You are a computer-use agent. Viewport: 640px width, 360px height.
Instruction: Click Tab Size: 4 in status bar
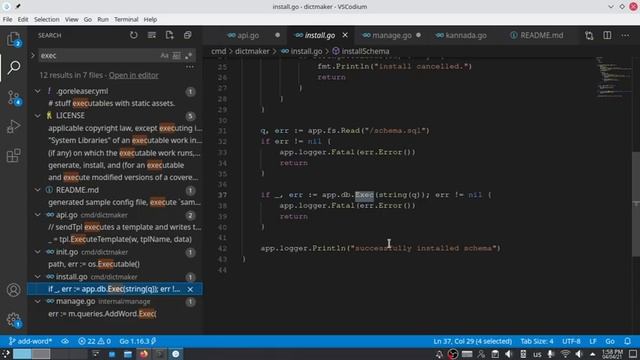(537, 341)
